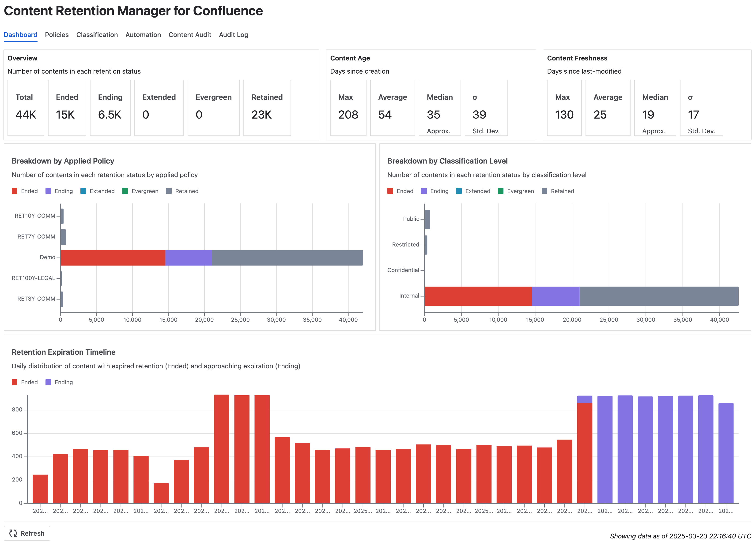
Task: Toggle the Retained legend in Applied Policy chart
Action: click(182, 191)
